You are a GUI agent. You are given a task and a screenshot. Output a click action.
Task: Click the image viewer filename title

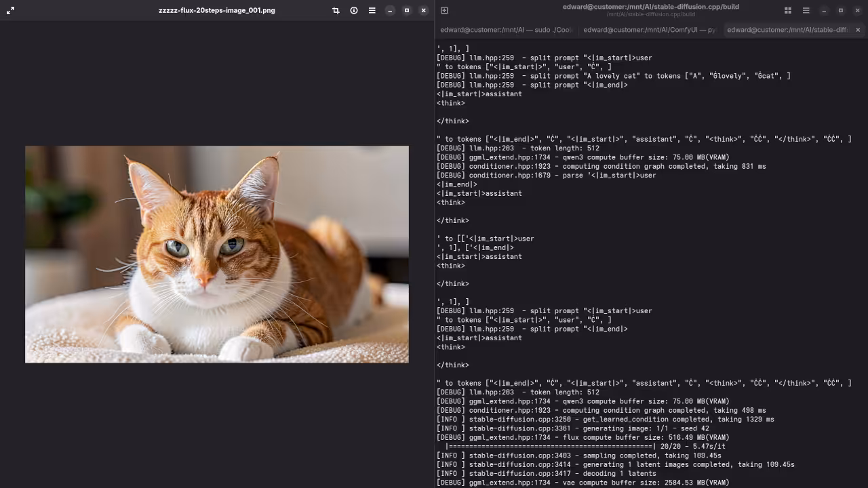pyautogui.click(x=217, y=10)
